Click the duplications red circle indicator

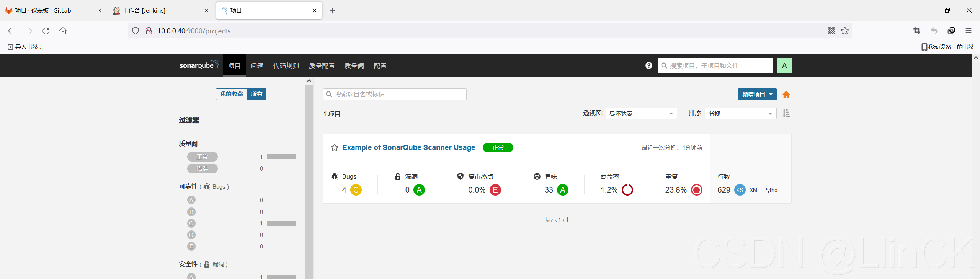coord(697,190)
